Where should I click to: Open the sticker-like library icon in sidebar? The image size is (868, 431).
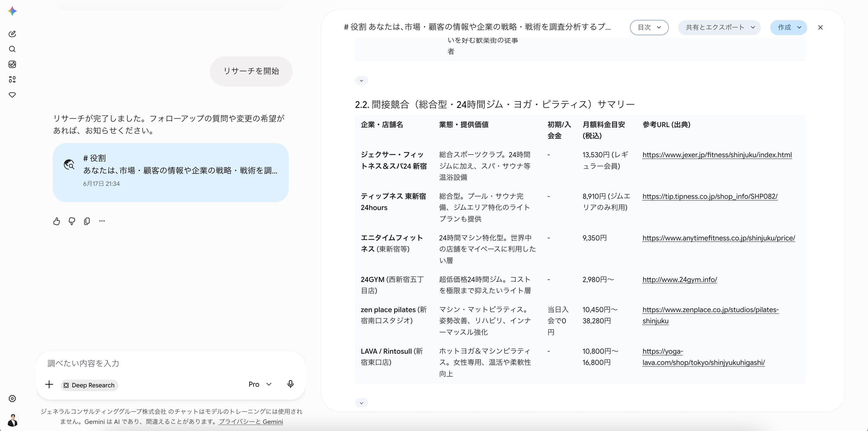click(x=12, y=64)
